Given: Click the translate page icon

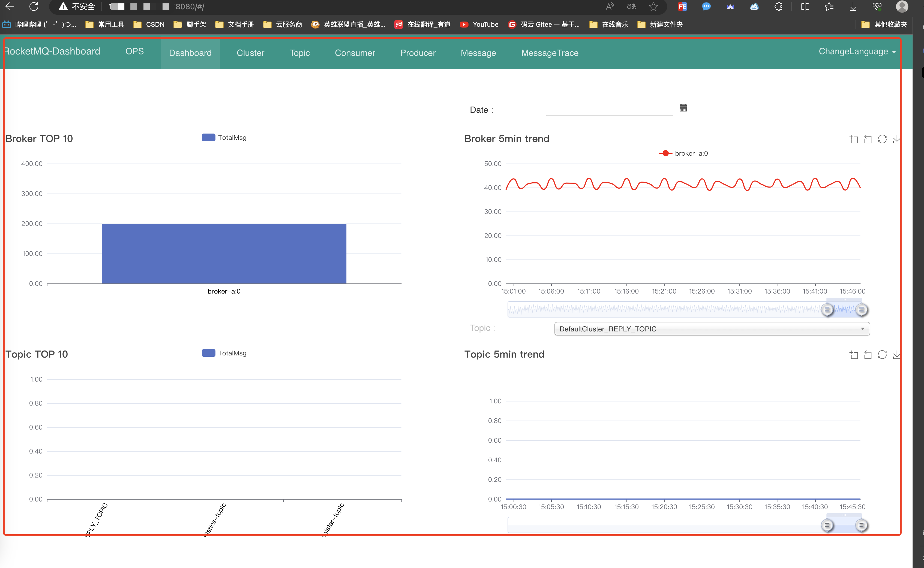Looking at the screenshot, I should (632, 6).
